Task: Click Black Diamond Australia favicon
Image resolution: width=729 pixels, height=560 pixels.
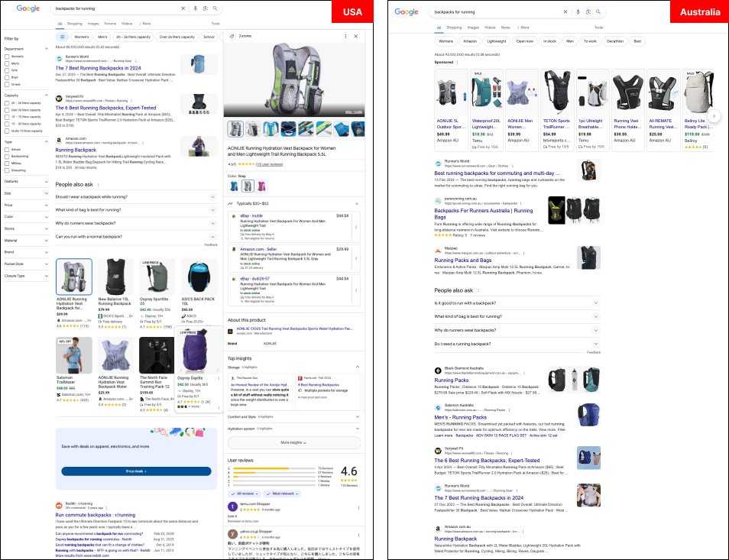Action: 438,371
